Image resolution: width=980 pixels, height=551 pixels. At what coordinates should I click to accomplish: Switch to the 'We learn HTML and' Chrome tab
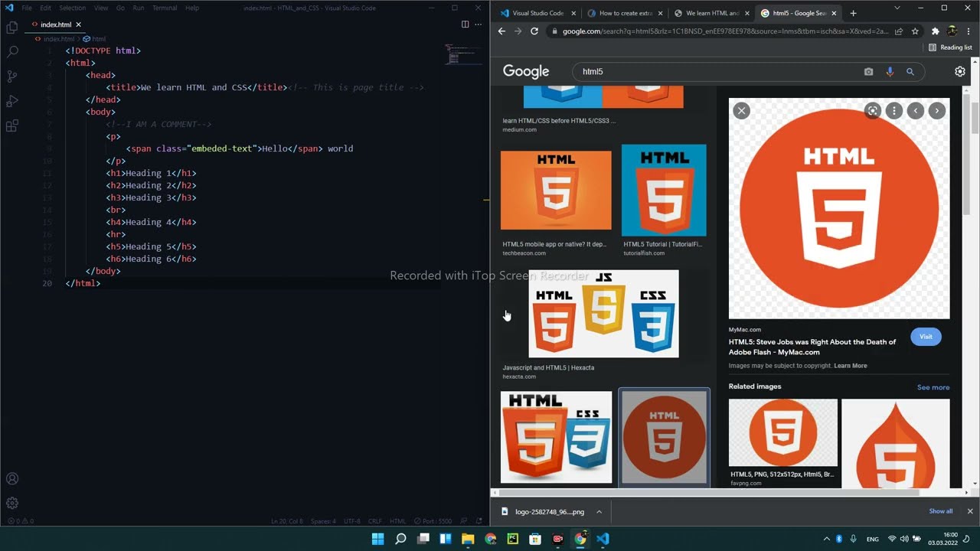click(712, 13)
